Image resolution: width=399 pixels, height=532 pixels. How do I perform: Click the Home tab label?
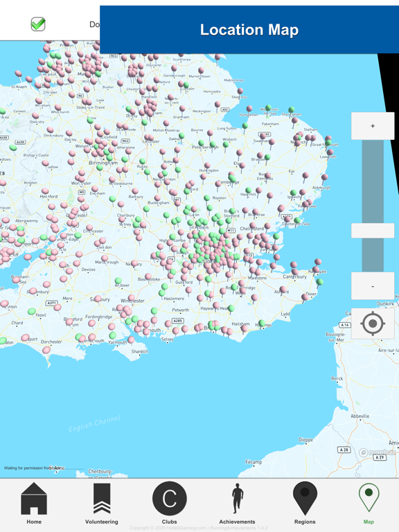[34, 522]
